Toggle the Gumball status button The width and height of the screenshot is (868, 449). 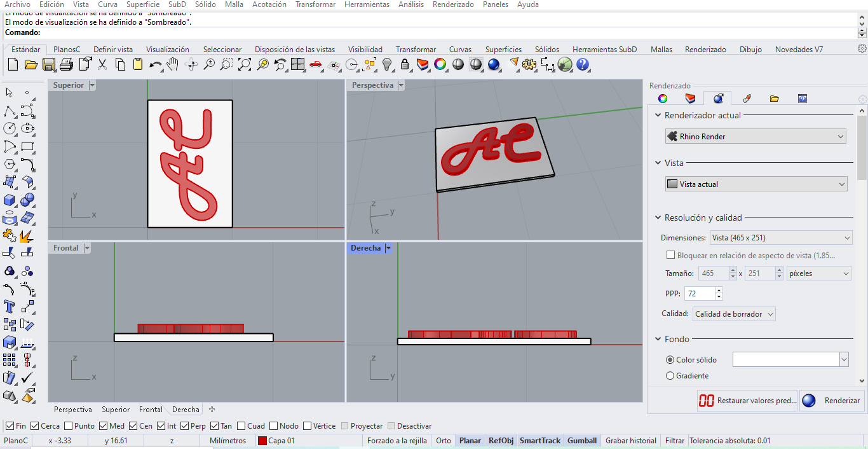click(582, 441)
